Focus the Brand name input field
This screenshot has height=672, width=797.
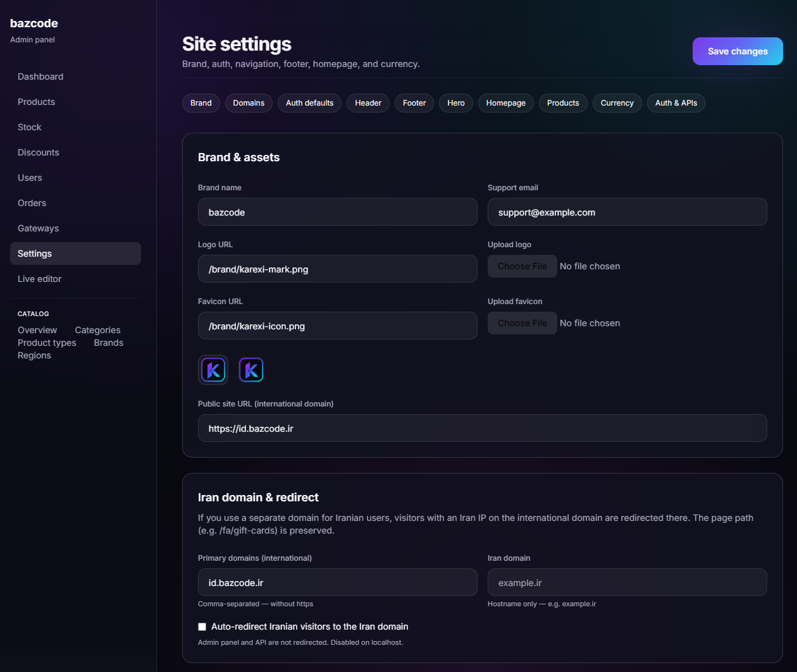338,212
